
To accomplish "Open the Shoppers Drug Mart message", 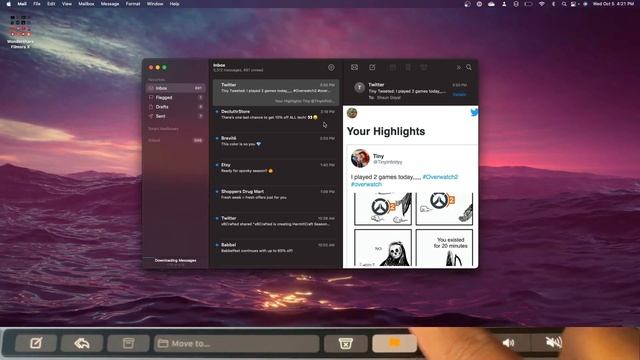I will click(x=276, y=199).
